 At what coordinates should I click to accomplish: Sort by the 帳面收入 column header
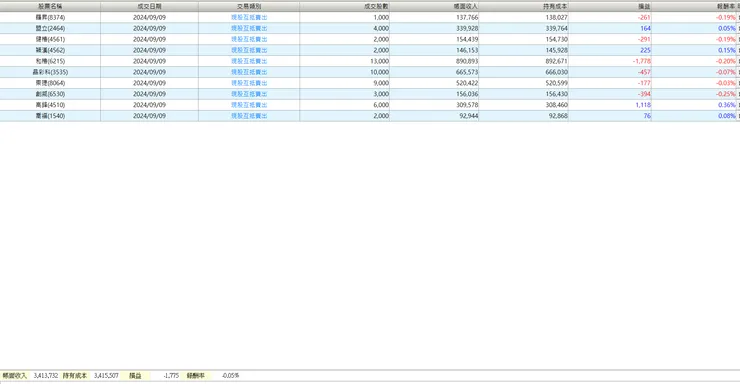434,7
